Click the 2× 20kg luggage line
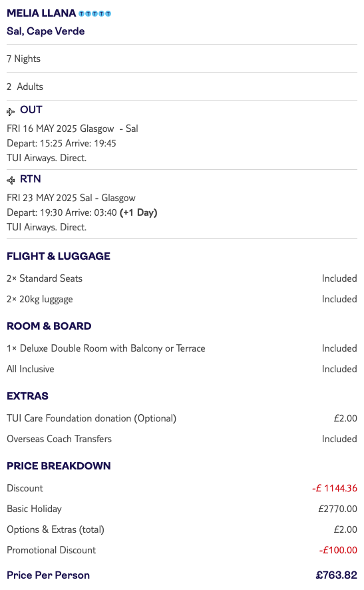 pyautogui.click(x=182, y=299)
